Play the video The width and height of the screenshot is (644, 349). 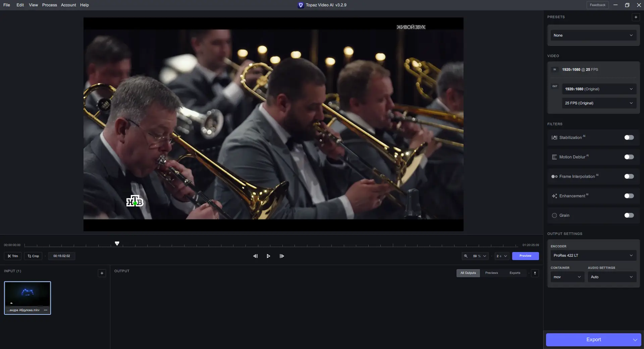point(268,256)
